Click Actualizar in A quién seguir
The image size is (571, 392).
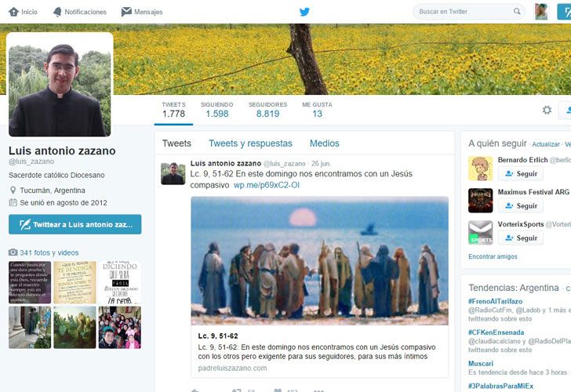[x=546, y=144]
